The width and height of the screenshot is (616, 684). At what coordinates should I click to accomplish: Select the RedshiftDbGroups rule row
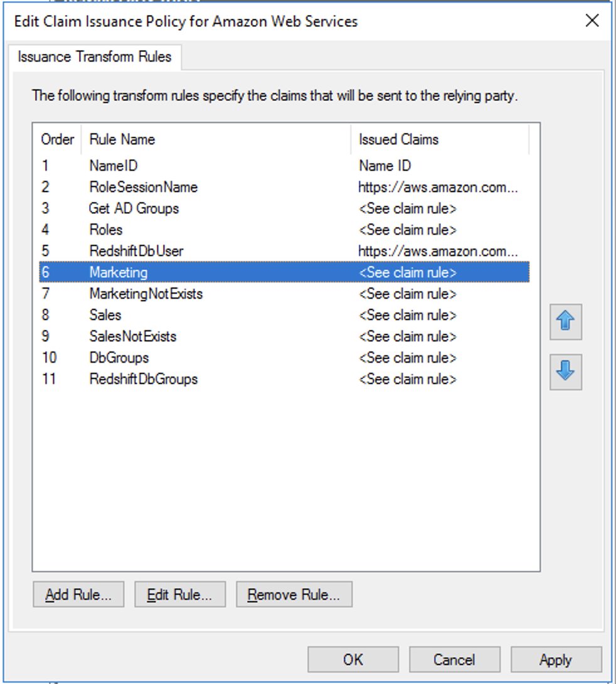pyautogui.click(x=284, y=379)
